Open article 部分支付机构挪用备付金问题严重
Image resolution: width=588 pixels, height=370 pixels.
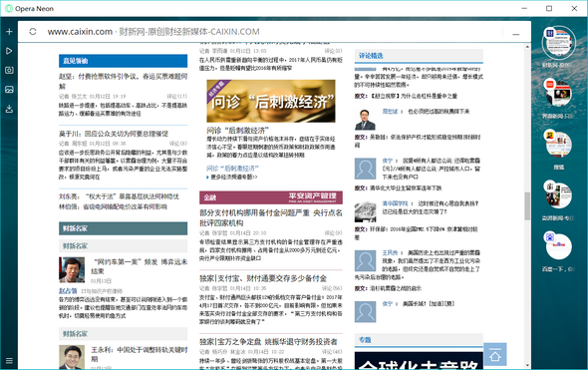[271, 217]
